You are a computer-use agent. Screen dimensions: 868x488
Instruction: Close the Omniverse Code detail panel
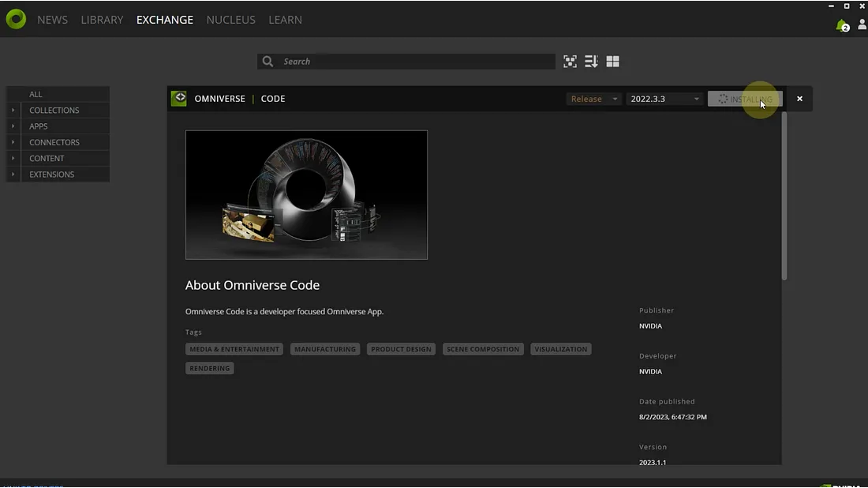[799, 99]
